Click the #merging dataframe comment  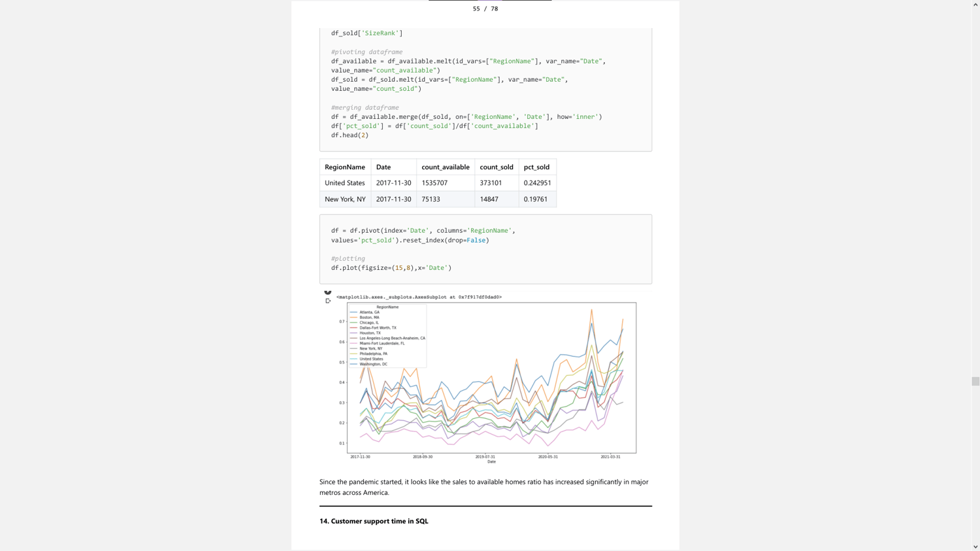coord(365,107)
